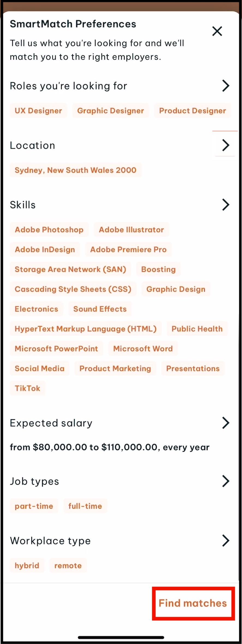Image resolution: width=242 pixels, height=644 pixels.
Task: Tap the Graphic Designer role tag
Action: point(110,111)
